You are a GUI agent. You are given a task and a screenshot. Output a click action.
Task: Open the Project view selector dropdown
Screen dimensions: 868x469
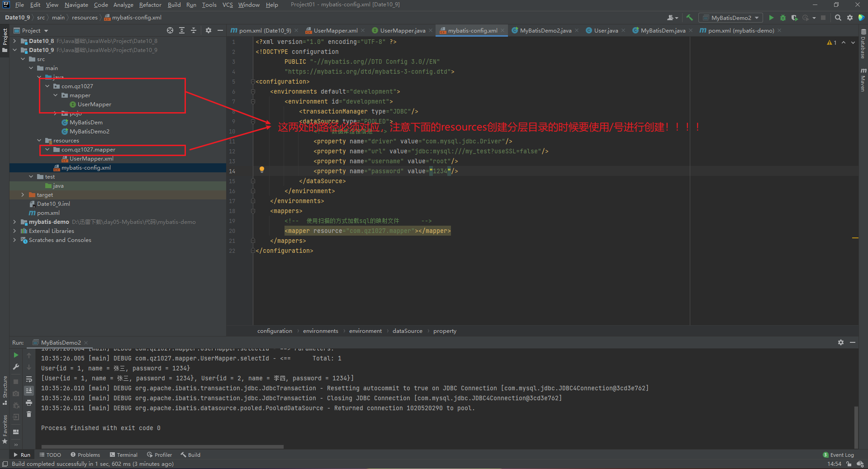35,30
